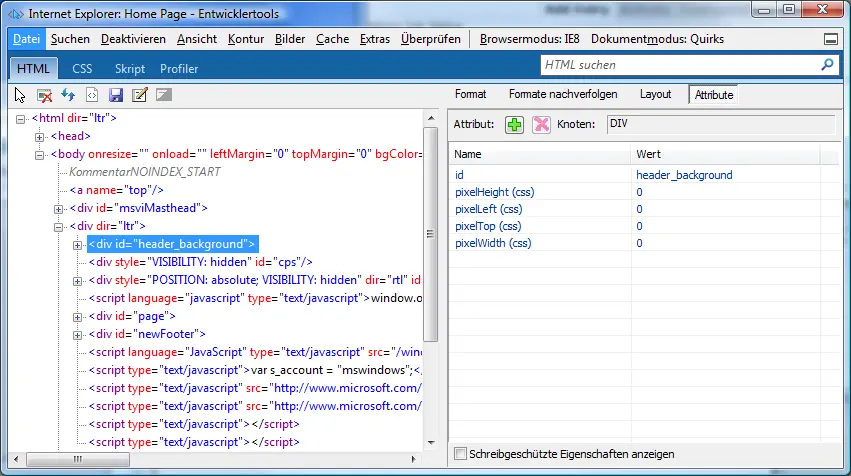Click the Wert column header

726,154
